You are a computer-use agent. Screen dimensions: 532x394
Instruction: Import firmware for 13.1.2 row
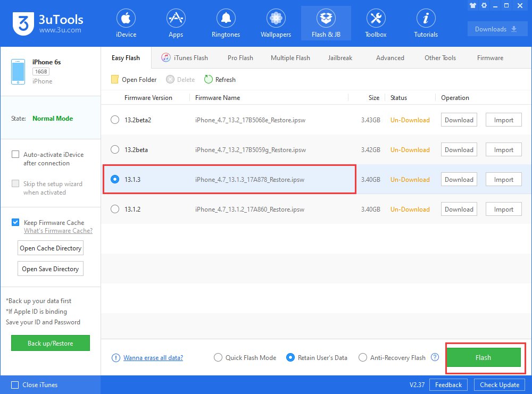pos(503,209)
